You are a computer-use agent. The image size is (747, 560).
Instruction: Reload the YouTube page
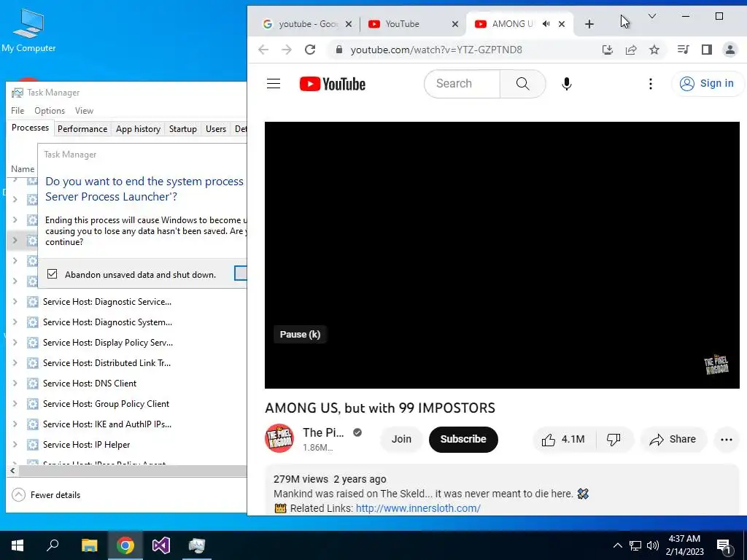[x=310, y=50]
